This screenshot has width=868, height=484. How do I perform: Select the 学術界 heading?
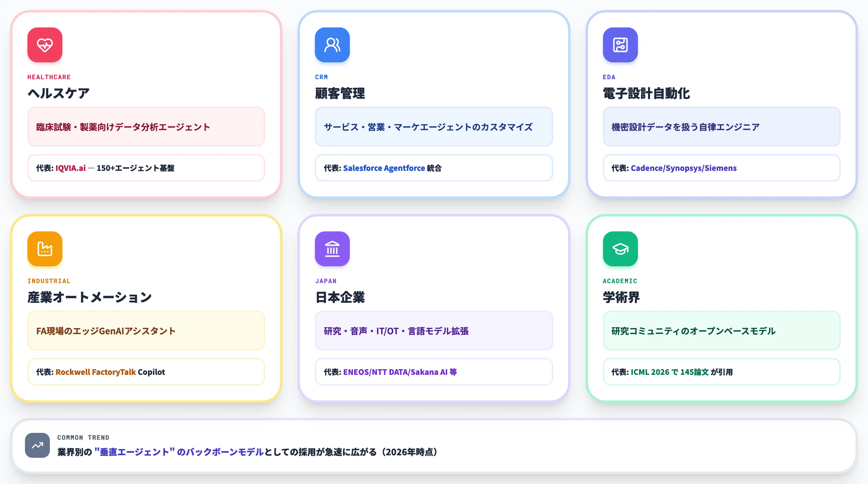[x=621, y=297]
